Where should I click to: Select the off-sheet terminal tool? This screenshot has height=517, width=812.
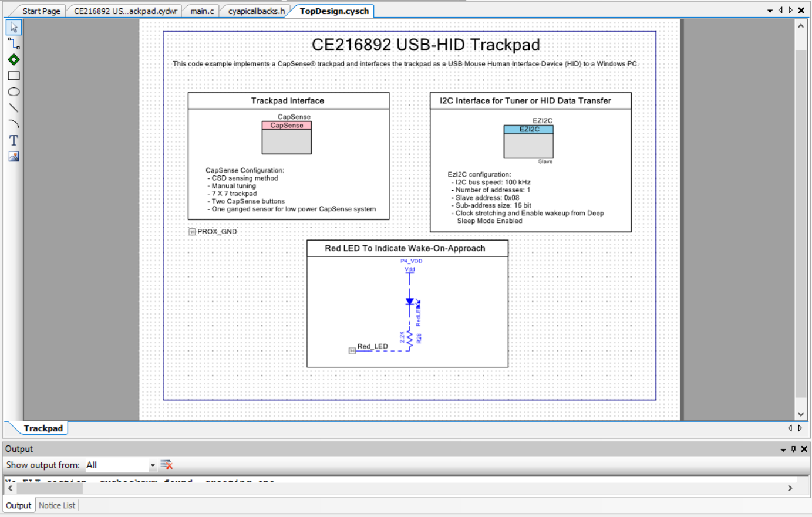tap(13, 59)
